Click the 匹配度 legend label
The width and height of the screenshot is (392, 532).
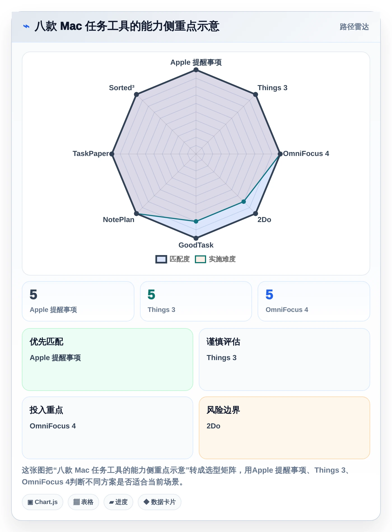(180, 259)
